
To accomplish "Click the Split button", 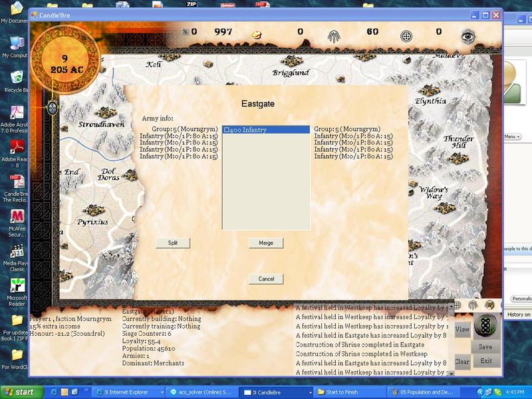I will (173, 243).
